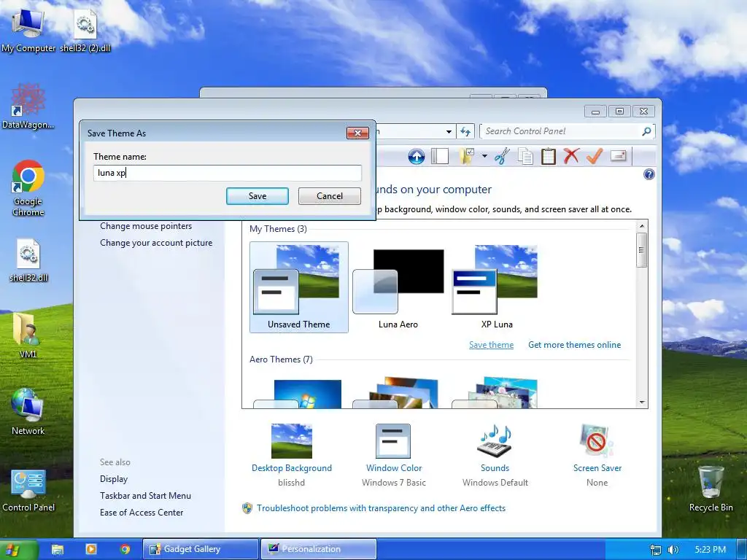The height and width of the screenshot is (560, 747).
Task: Click the network tray icon
Action: coord(656,550)
